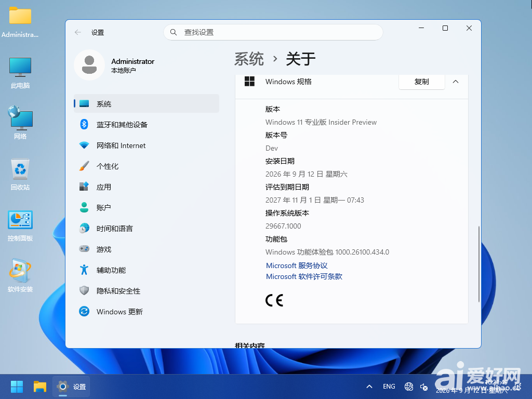Click the globe clock icon for 时间和语言
The height and width of the screenshot is (399, 532).
(x=84, y=229)
